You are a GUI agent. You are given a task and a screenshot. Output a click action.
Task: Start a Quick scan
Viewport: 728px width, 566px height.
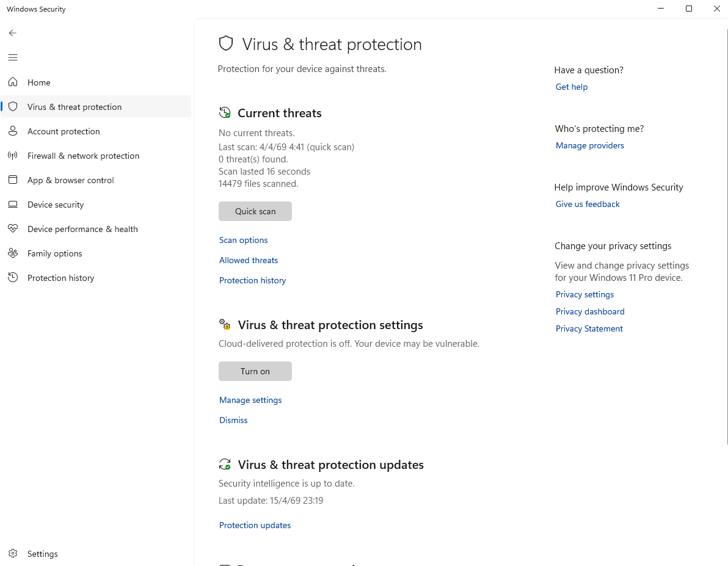pyautogui.click(x=255, y=211)
